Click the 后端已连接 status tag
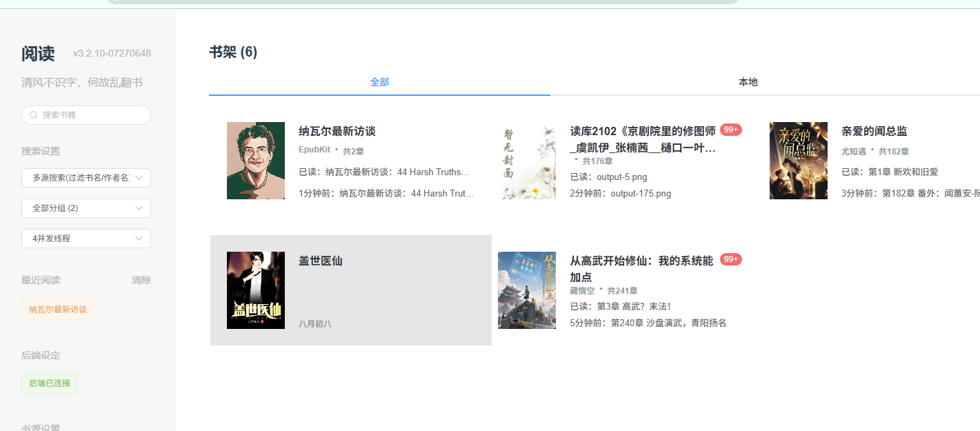Image resolution: width=980 pixels, height=431 pixels. pyautogui.click(x=50, y=383)
